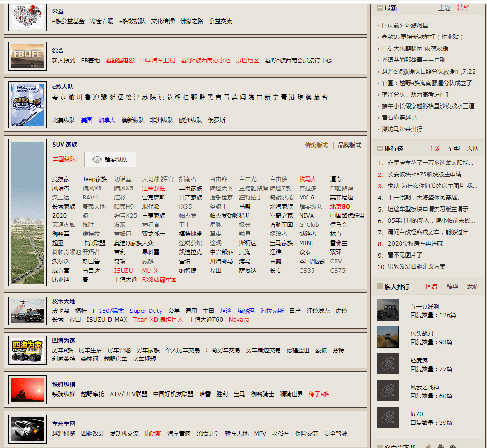
Task: Open Jeep家族 forum link
Action: (95, 179)
